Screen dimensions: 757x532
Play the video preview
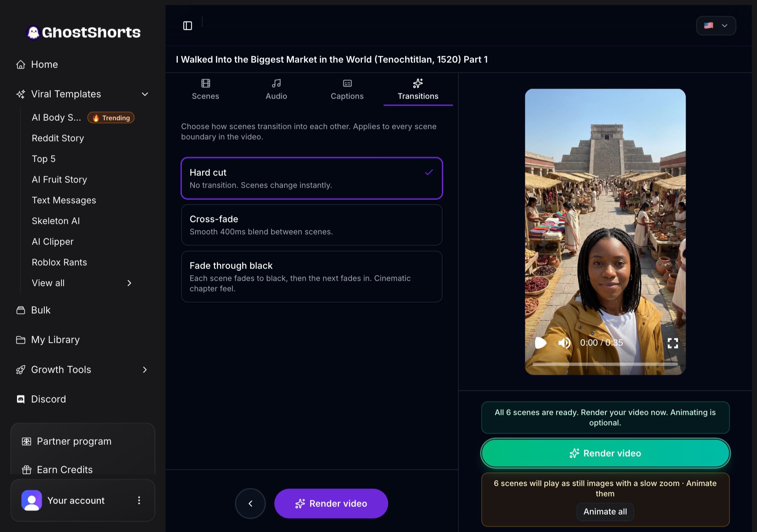[540, 343]
